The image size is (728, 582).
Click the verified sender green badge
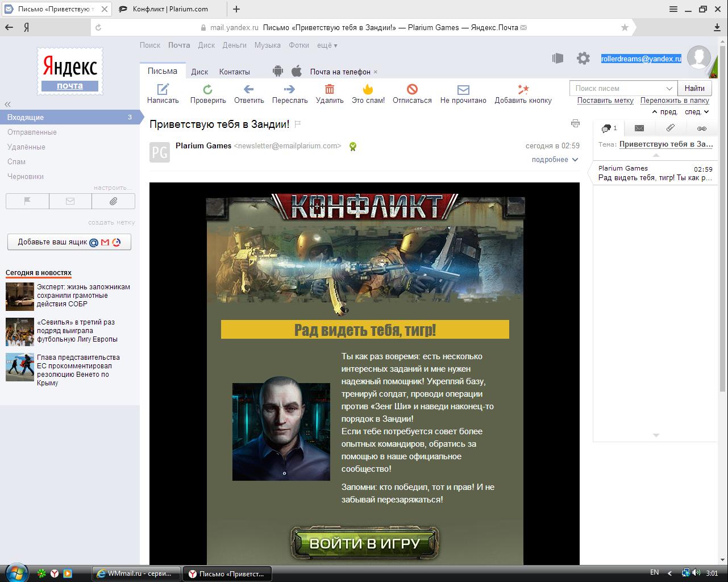tap(353, 147)
